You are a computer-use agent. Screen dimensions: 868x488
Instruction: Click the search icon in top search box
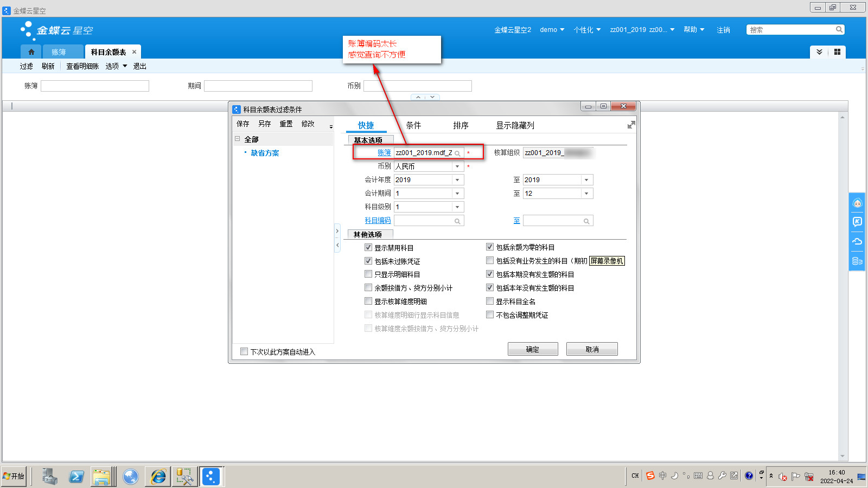click(x=839, y=30)
